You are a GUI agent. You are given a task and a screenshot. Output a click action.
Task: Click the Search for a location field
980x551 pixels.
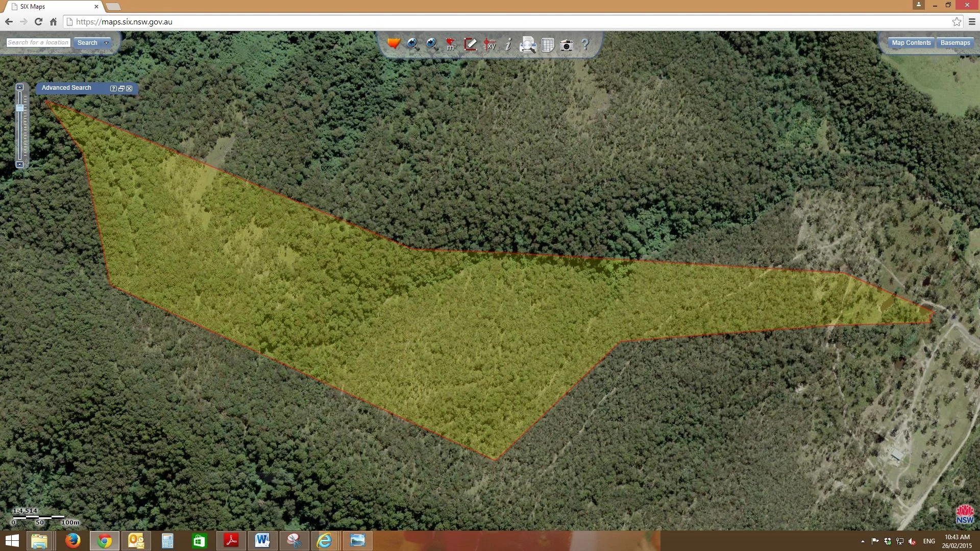[37, 42]
